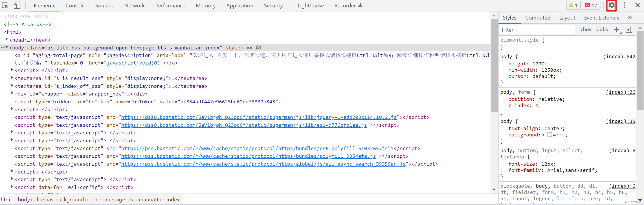
Task: Switch to the Sources tab
Action: tap(104, 5)
